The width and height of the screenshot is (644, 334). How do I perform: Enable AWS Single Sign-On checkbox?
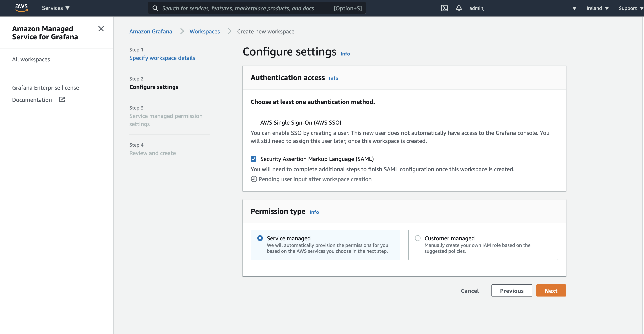(253, 123)
